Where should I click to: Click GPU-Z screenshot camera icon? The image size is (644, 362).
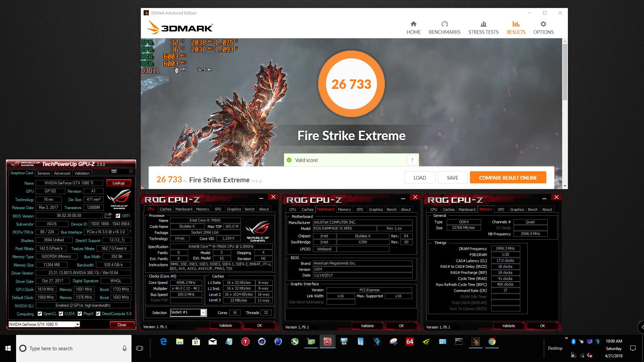pos(114,171)
